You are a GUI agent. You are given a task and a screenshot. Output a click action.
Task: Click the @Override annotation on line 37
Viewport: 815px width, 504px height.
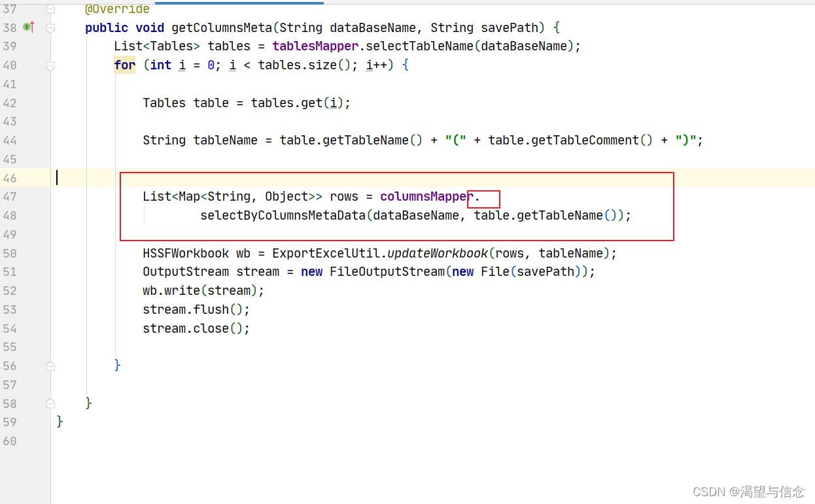pyautogui.click(x=116, y=8)
